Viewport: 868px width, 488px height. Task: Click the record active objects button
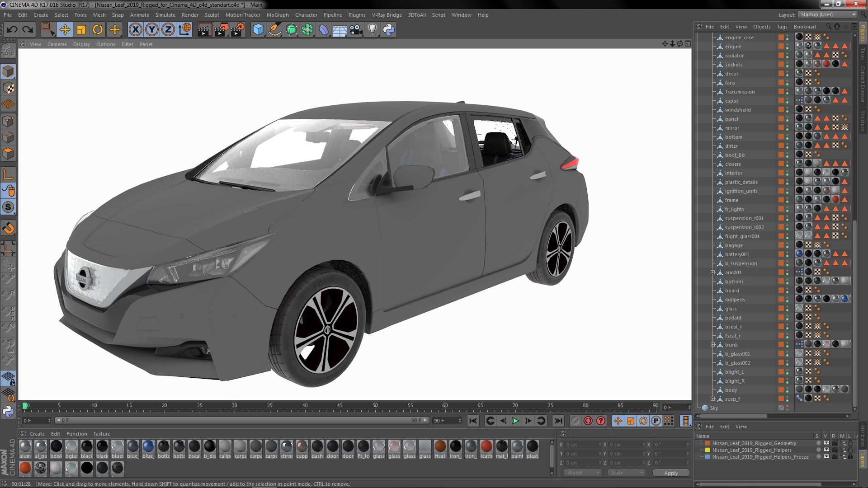coord(575,421)
